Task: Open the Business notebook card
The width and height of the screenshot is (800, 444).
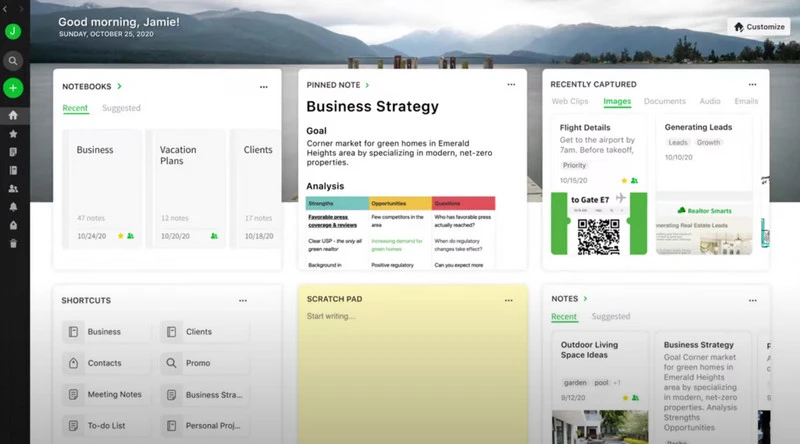Action: pyautogui.click(x=102, y=189)
